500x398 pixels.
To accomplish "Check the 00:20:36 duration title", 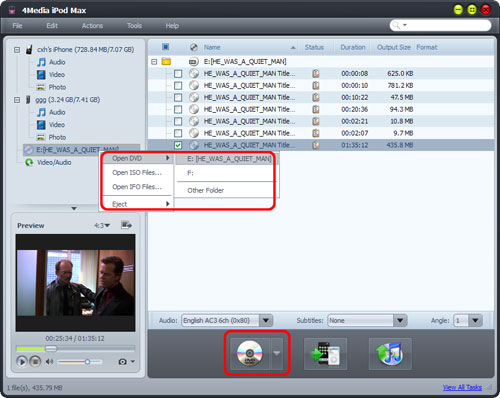I will pos(178,109).
